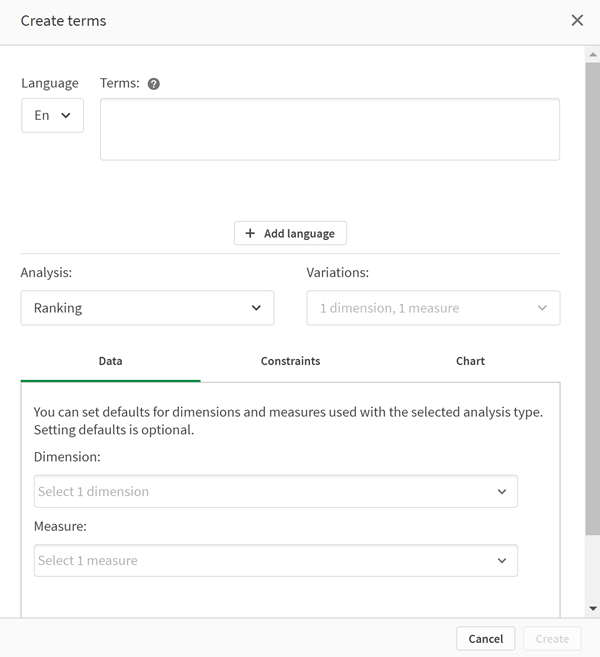Click inside the Terms text box
Image resolution: width=600 pixels, height=657 pixels.
pos(329,129)
